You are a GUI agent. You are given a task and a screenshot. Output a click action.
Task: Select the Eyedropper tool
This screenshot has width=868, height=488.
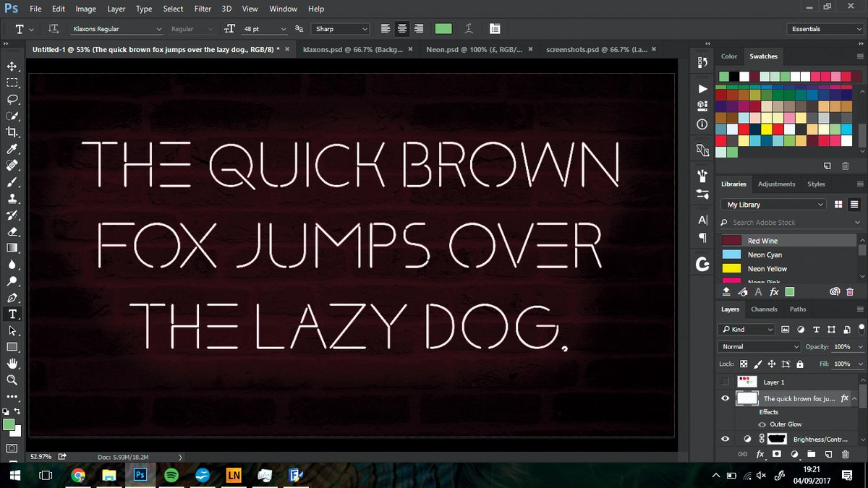(13, 149)
